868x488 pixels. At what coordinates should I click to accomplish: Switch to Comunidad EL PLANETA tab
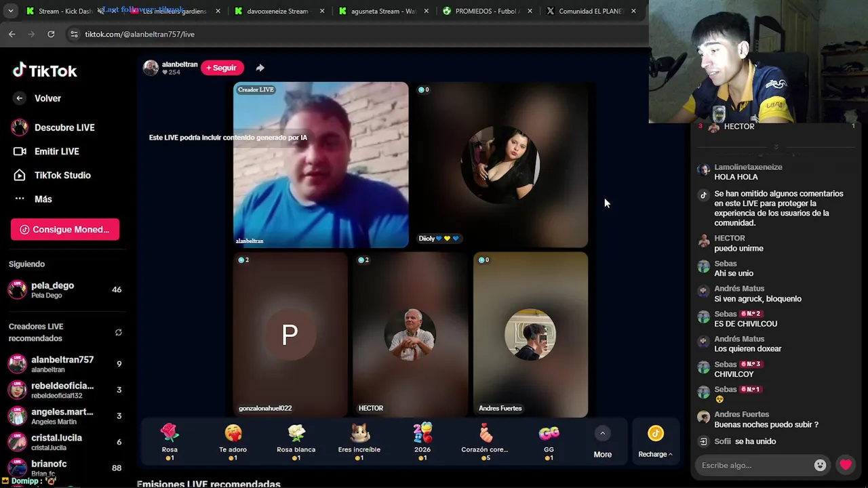(590, 11)
